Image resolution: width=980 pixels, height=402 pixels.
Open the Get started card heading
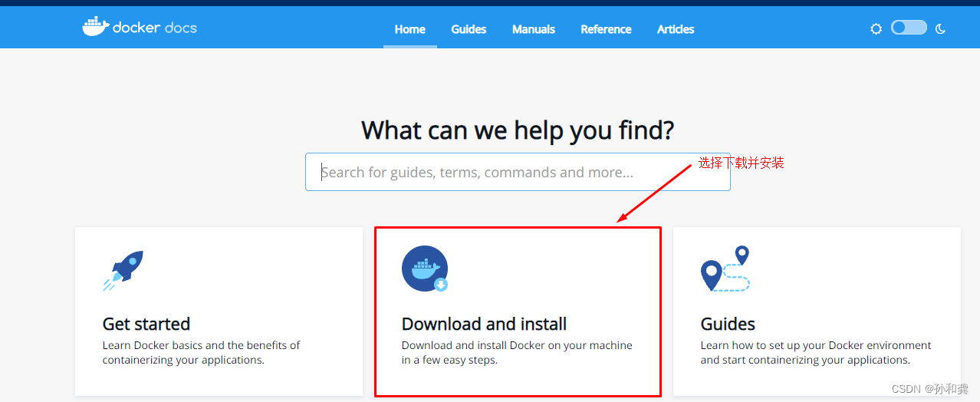(146, 324)
